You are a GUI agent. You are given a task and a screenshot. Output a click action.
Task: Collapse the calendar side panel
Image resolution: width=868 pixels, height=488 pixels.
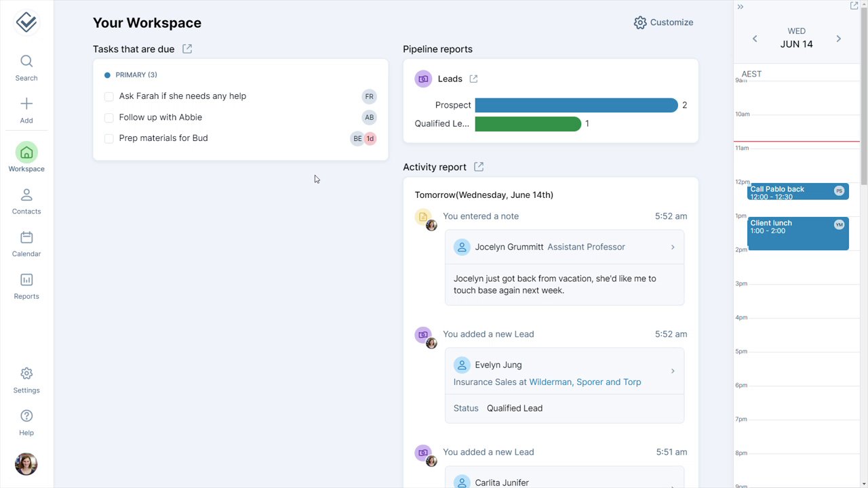click(741, 7)
